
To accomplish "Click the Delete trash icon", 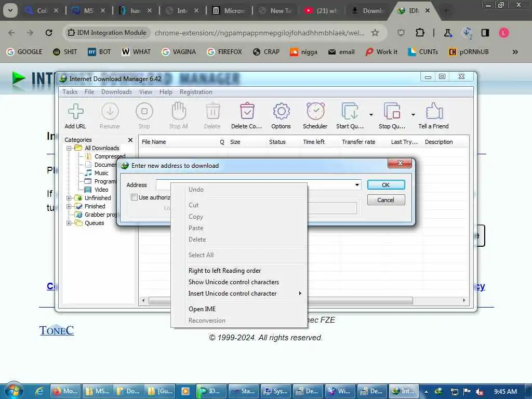I will click(x=212, y=111).
